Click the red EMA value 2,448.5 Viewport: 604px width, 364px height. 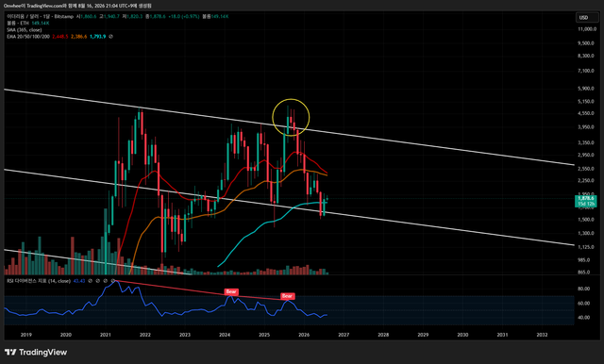pos(60,37)
